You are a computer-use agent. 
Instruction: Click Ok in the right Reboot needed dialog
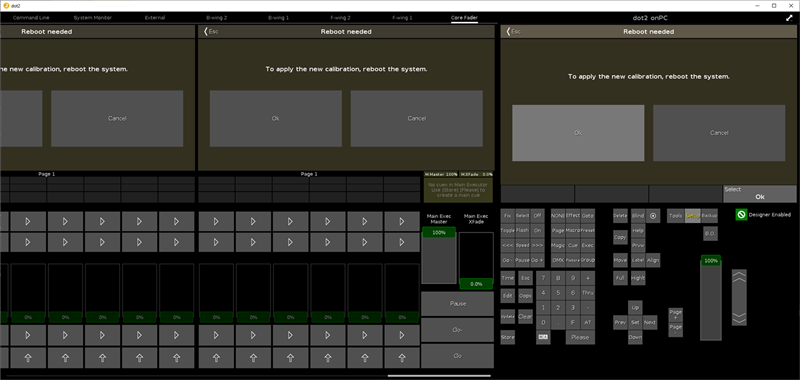(578, 133)
